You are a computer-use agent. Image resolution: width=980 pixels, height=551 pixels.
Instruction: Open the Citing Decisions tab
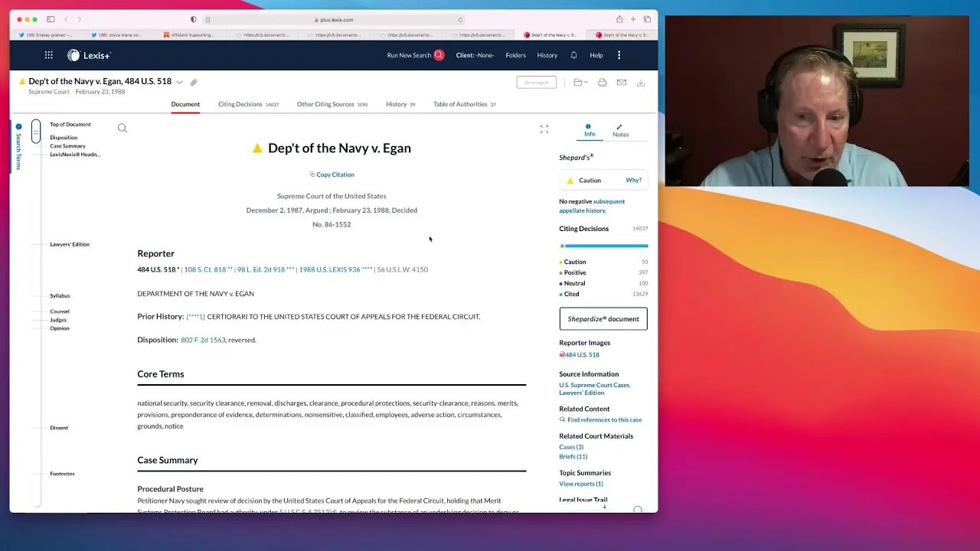(x=248, y=104)
